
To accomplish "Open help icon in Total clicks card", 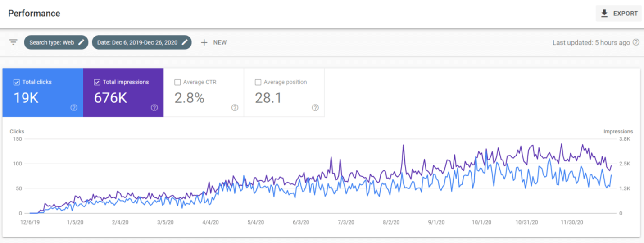I will (x=74, y=108).
